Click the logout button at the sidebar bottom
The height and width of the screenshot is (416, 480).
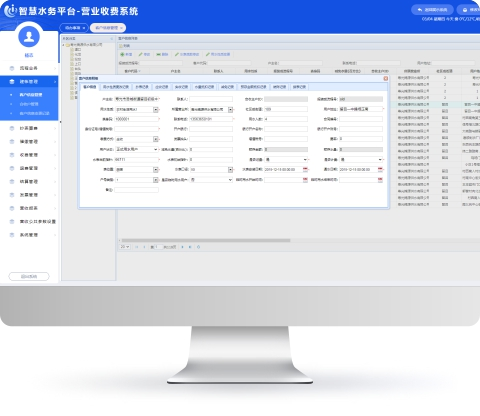point(29,276)
